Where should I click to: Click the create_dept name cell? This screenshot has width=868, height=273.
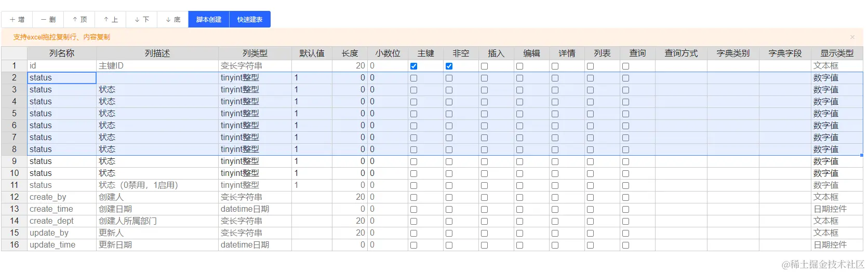[x=62, y=221]
